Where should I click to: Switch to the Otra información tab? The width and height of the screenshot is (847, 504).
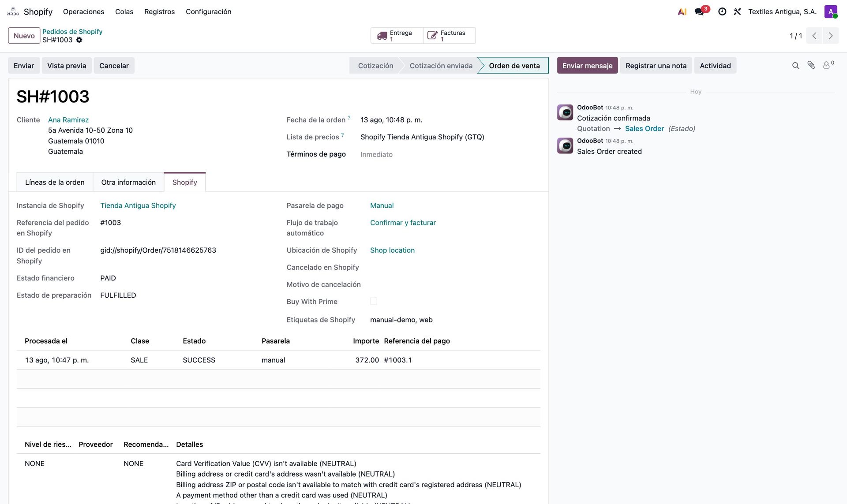pos(128,182)
